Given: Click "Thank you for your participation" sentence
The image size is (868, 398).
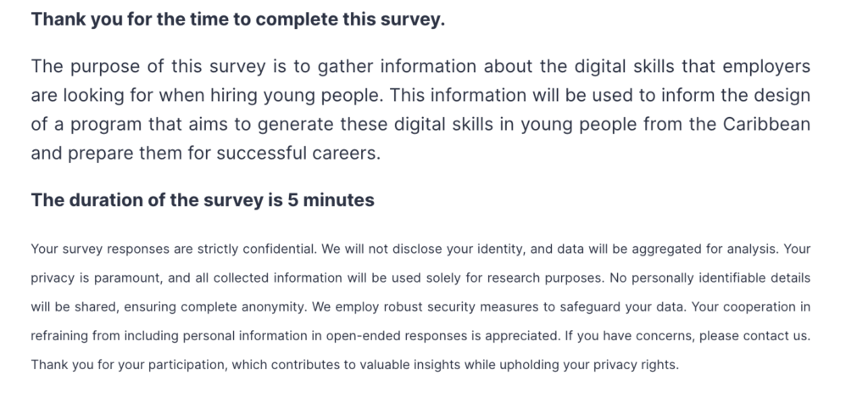Looking at the screenshot, I should 127,364.
